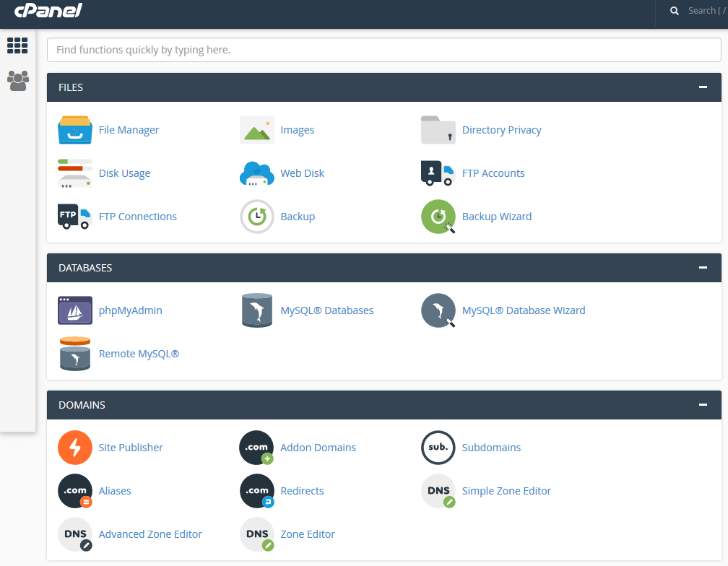The image size is (728, 566).
Task: Click the Backup clock icon
Action: coord(257,217)
